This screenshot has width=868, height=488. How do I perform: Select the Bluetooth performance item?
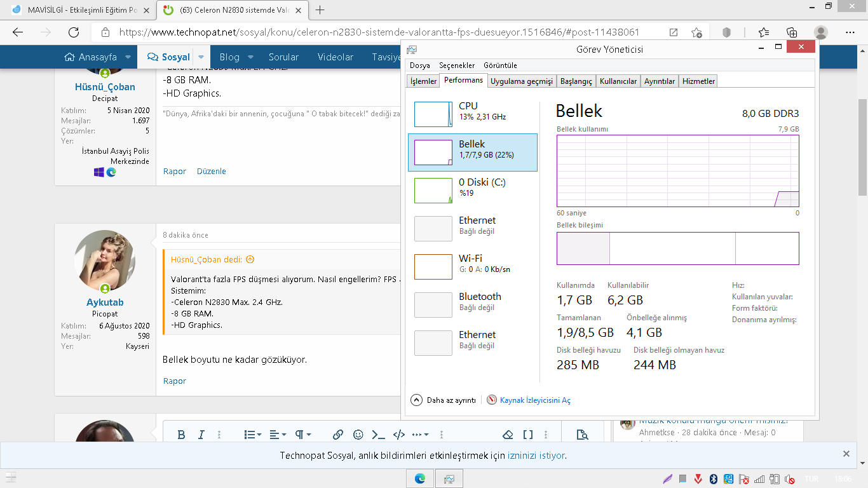[473, 305]
